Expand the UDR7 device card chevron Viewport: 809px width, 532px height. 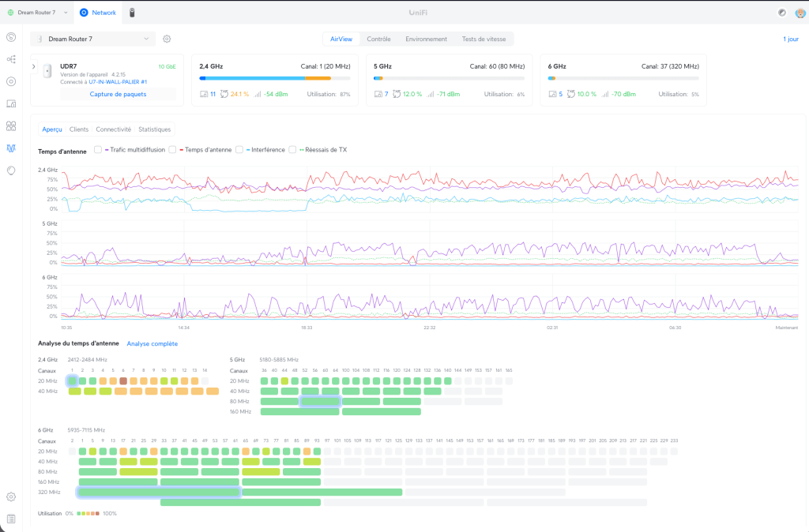pyautogui.click(x=34, y=67)
